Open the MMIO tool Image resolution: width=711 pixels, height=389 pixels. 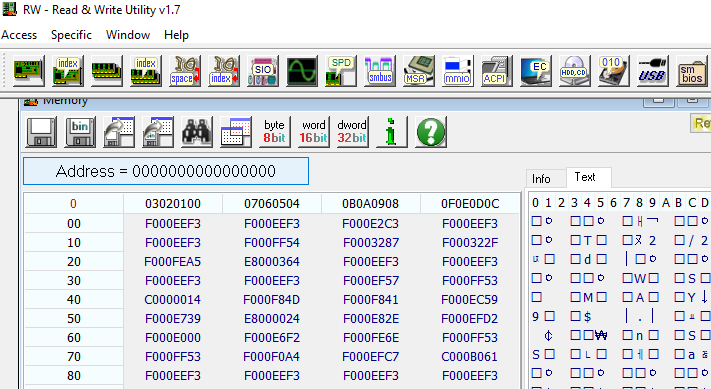pyautogui.click(x=458, y=71)
